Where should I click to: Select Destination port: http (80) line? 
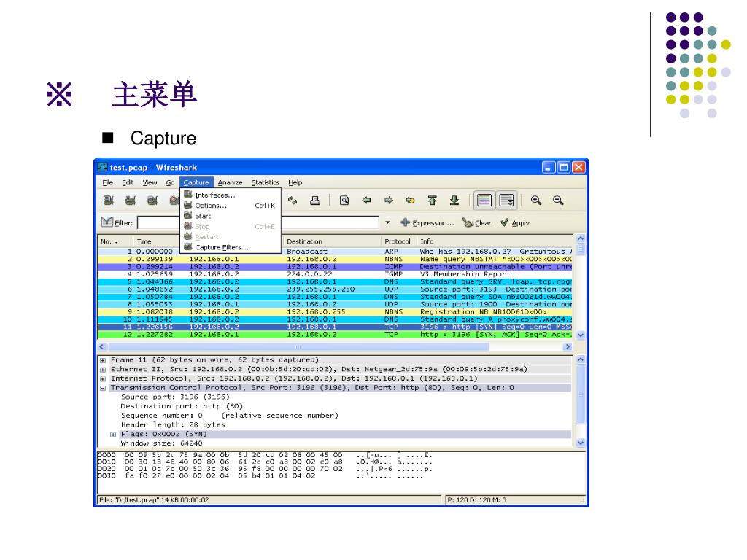(x=182, y=406)
